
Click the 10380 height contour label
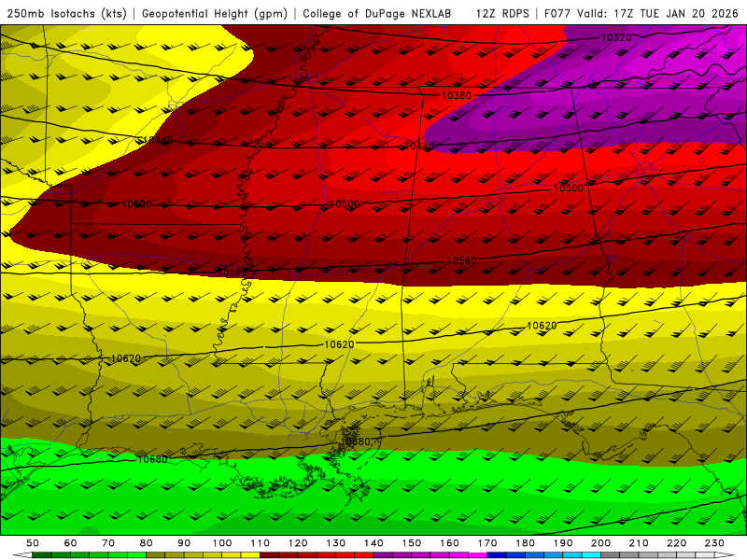[x=457, y=96]
